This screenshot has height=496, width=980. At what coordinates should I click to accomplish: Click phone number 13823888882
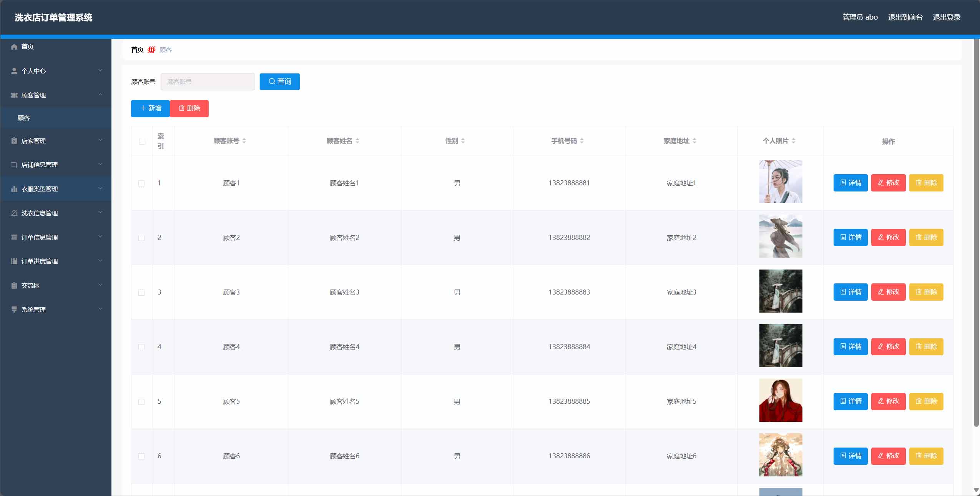point(569,238)
